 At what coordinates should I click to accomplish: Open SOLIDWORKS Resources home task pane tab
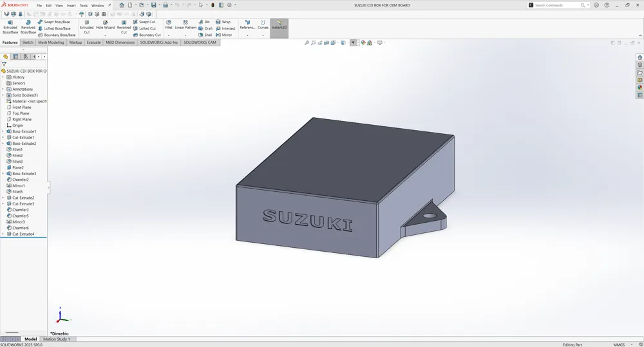click(640, 57)
